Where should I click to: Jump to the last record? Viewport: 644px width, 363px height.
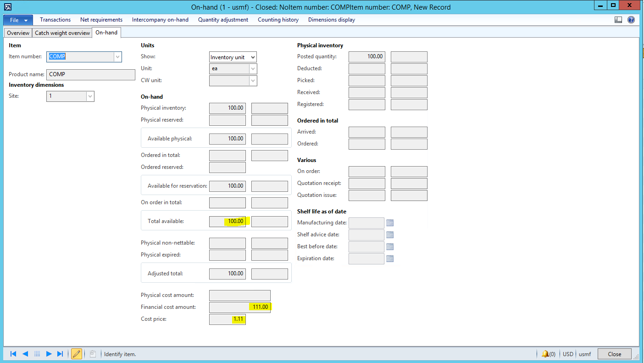[60, 354]
